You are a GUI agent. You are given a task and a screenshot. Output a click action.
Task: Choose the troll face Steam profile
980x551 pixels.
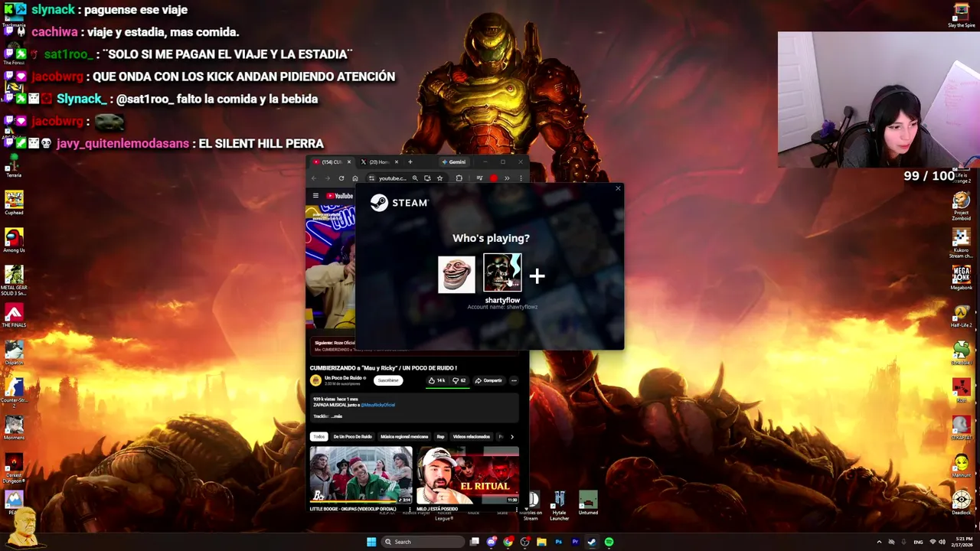(x=456, y=274)
